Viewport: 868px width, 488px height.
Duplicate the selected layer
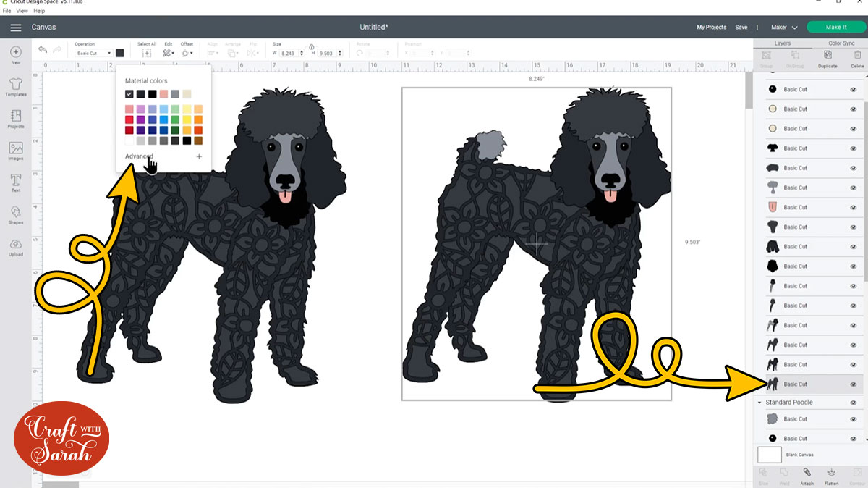click(827, 58)
